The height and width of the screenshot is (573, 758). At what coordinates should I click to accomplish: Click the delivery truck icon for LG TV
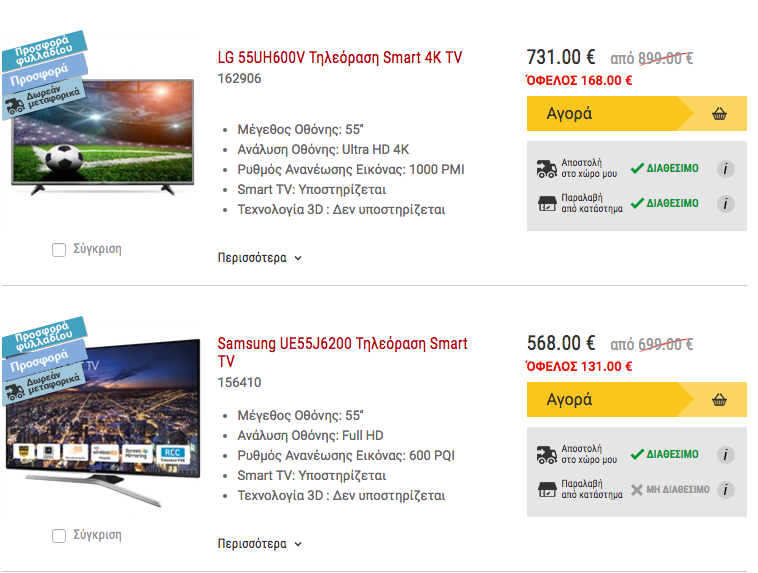click(547, 169)
